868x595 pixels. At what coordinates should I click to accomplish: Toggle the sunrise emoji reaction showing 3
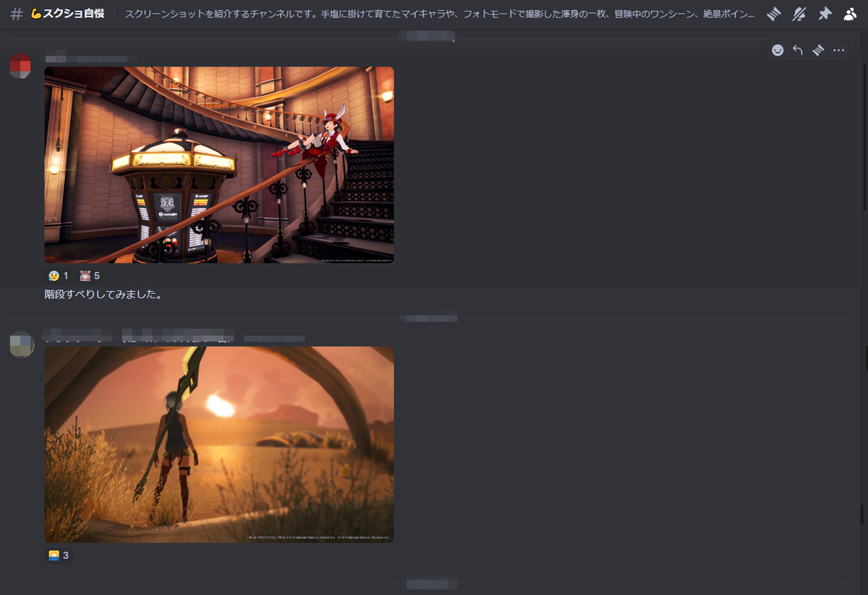click(x=58, y=555)
